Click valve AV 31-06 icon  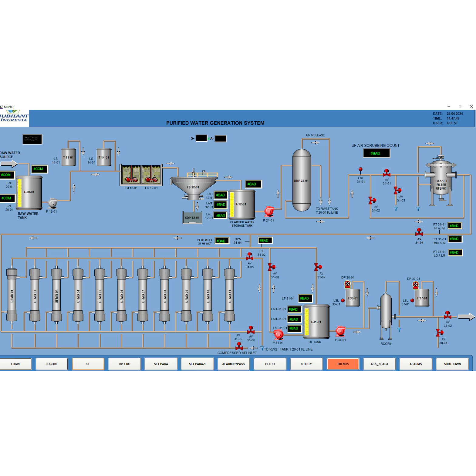(251, 330)
